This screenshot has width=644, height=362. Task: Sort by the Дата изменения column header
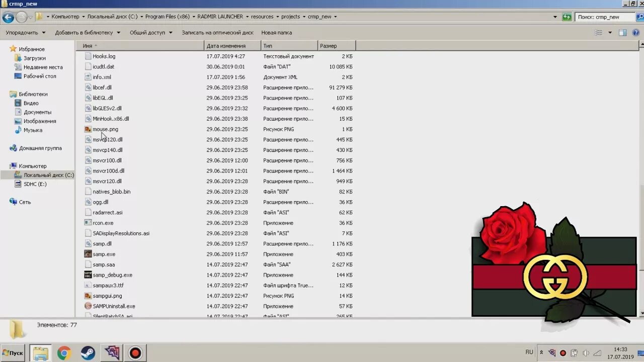click(232, 46)
